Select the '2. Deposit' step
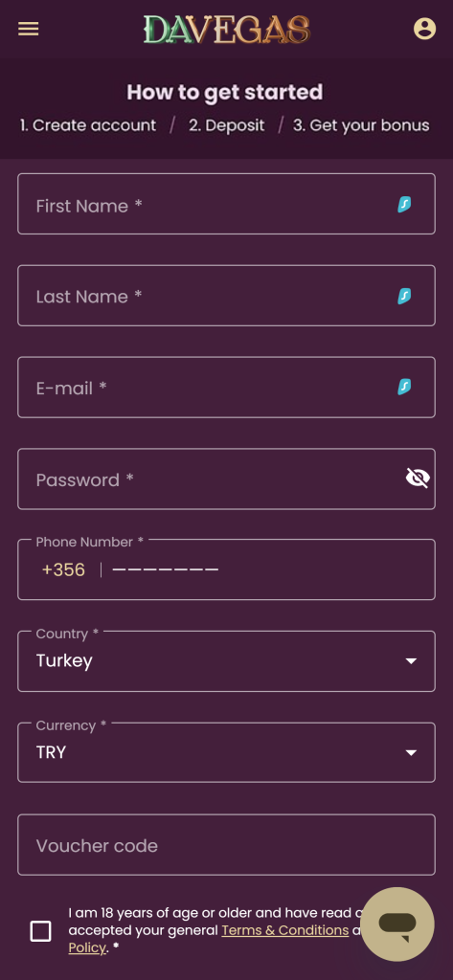Screen dimensions: 453x980 226,125
